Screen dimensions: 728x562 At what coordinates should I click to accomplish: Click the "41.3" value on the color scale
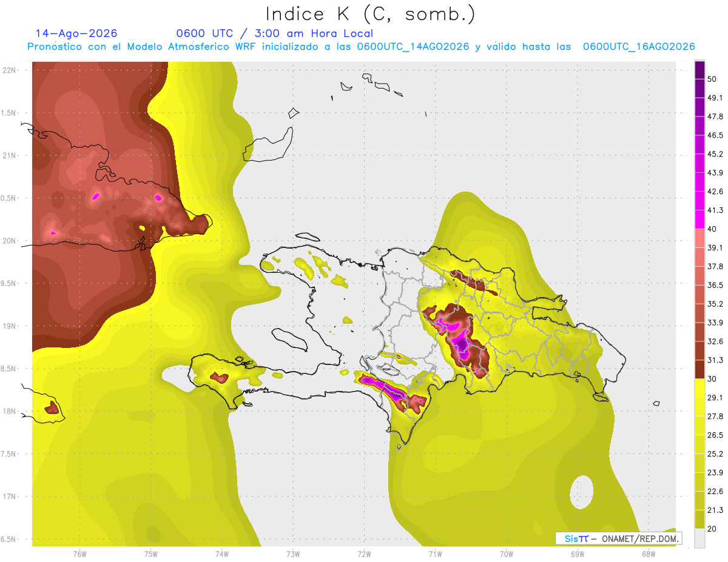[715, 210]
